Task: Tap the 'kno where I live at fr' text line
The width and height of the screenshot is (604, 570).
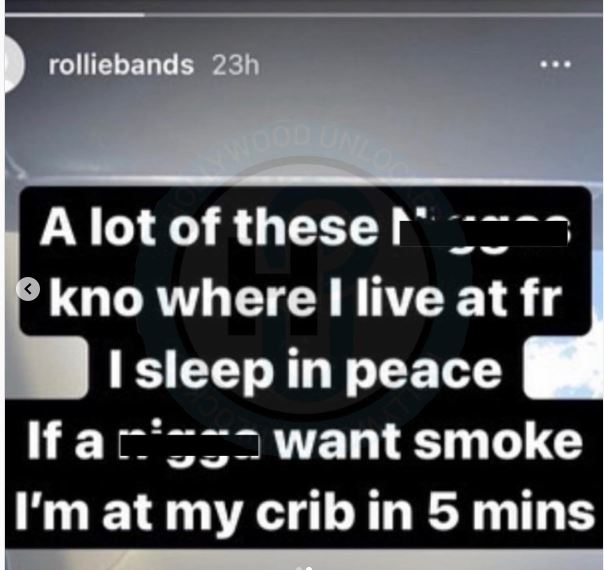Action: click(x=305, y=298)
